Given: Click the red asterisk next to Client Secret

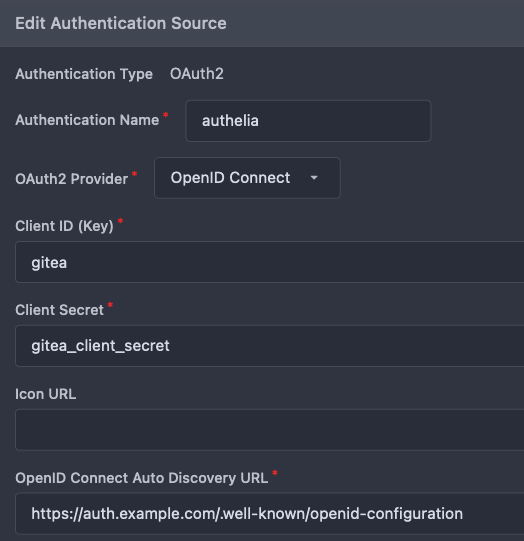Looking at the screenshot, I should [x=110, y=305].
